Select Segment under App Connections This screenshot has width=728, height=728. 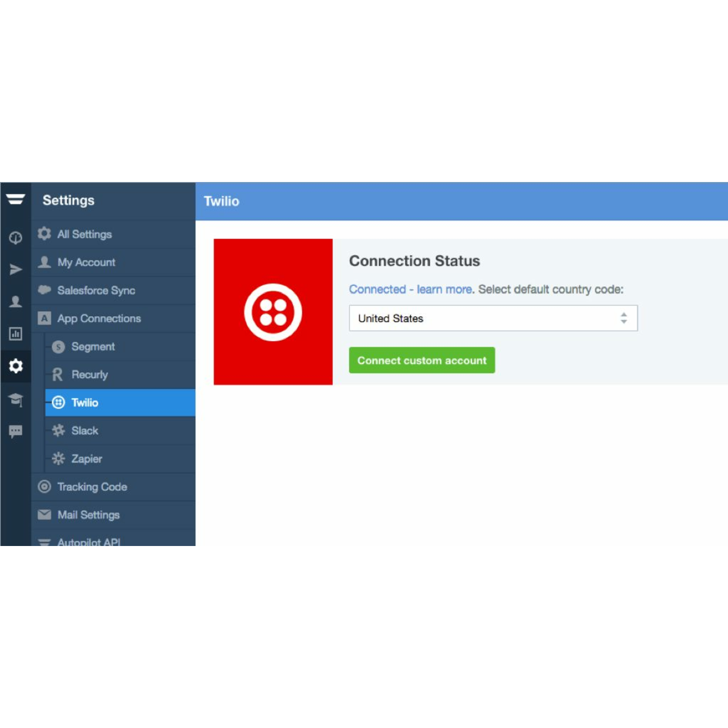(x=93, y=346)
